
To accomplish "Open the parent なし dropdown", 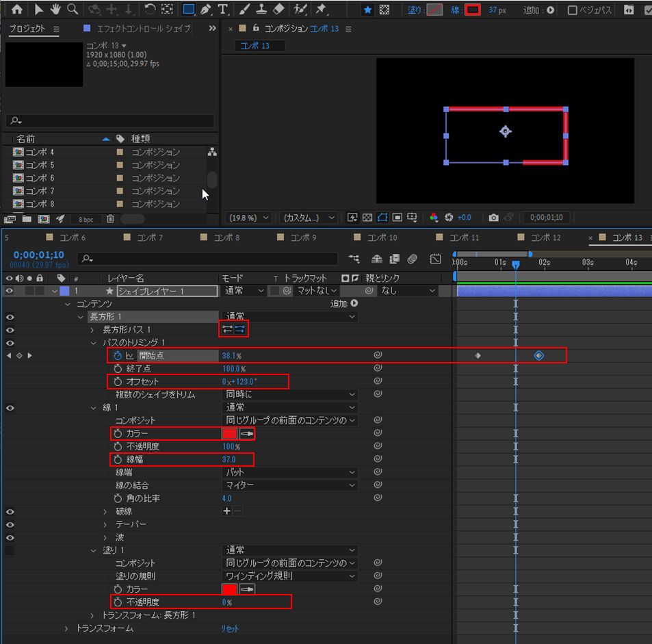I will tap(407, 290).
